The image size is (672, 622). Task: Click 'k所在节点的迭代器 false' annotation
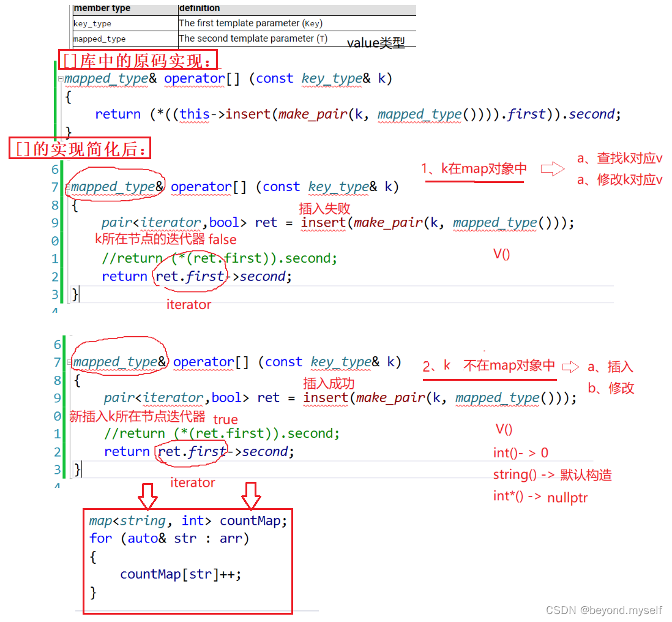point(165,239)
